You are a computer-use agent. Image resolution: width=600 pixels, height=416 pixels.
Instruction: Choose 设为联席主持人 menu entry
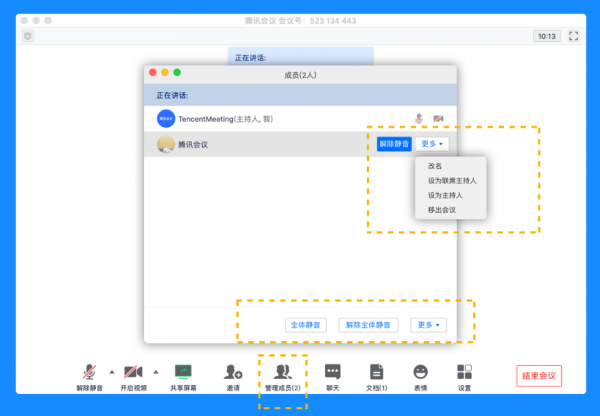(452, 181)
